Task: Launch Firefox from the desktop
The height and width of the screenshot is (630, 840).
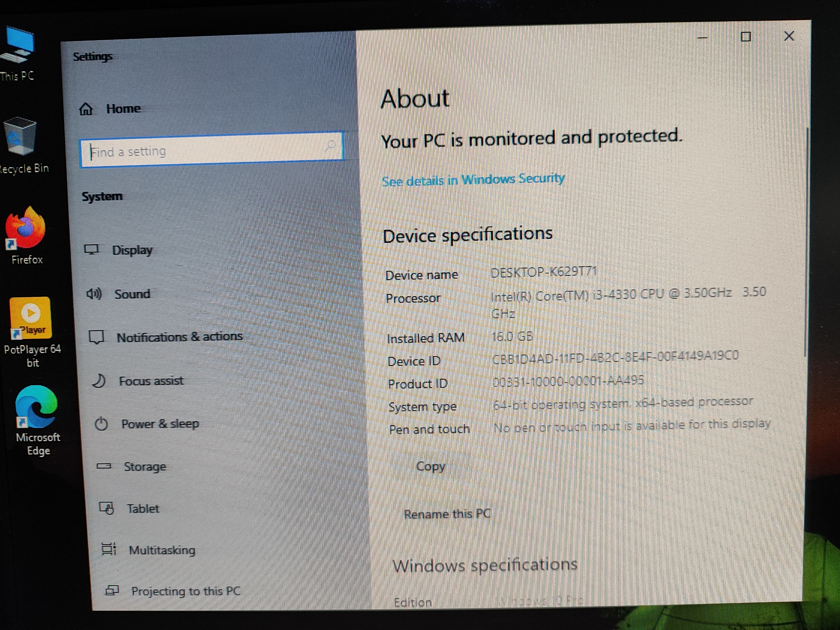Action: pyautogui.click(x=26, y=228)
